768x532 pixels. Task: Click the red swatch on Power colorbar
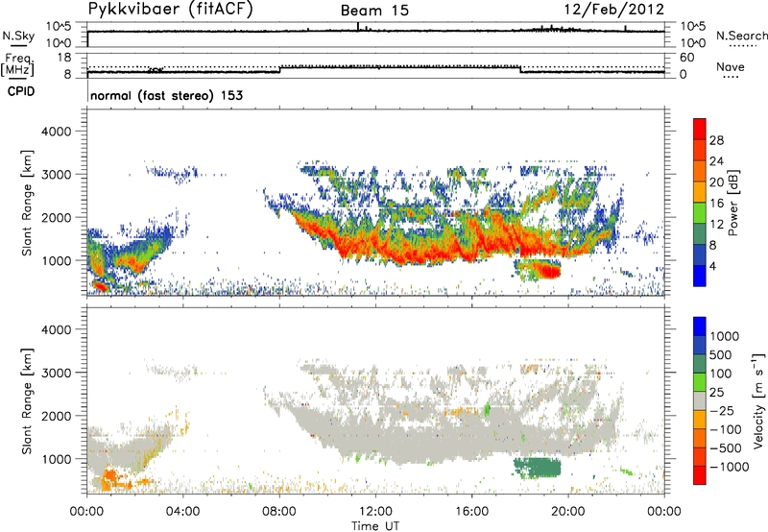700,129
